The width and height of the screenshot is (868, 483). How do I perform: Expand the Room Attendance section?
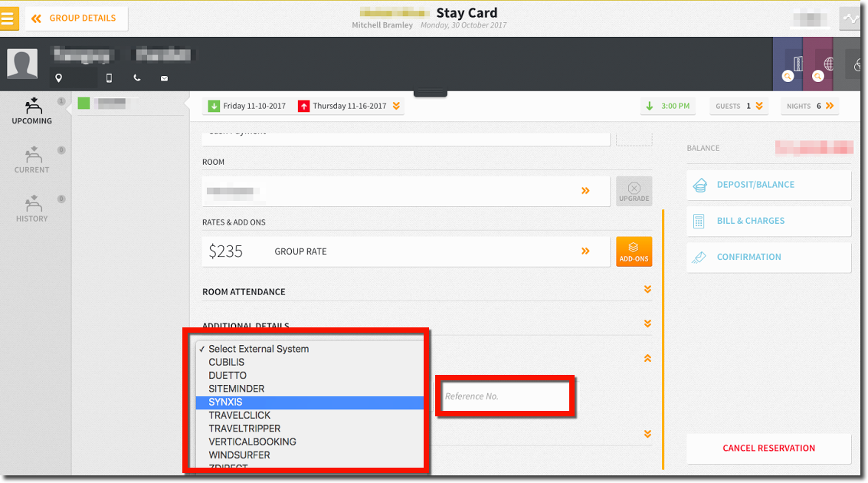click(x=647, y=290)
